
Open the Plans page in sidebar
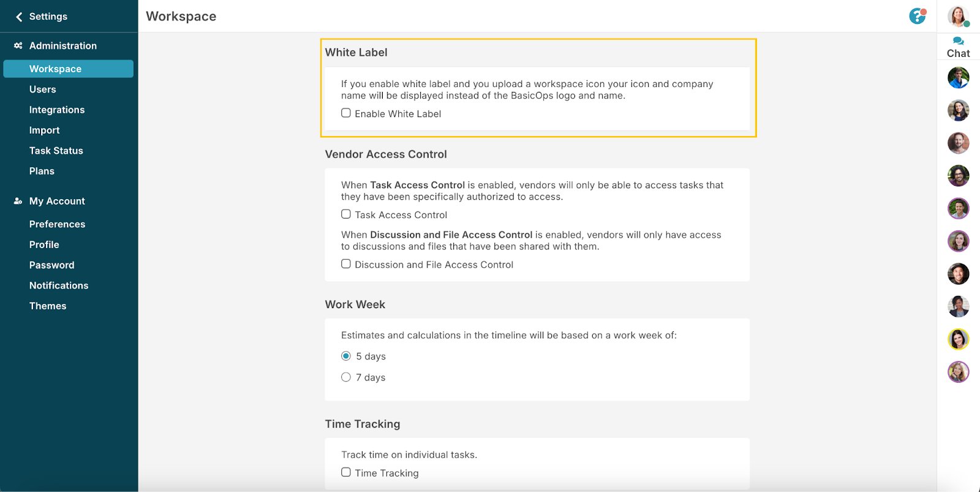42,171
